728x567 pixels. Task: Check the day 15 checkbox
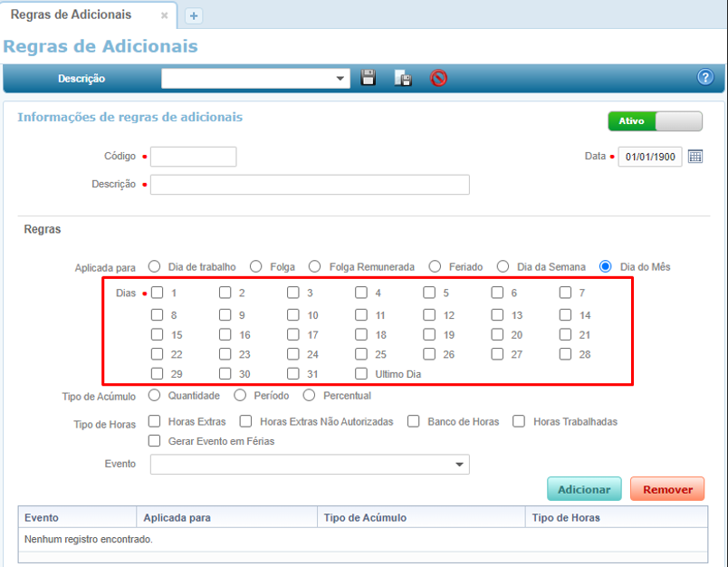[158, 335]
